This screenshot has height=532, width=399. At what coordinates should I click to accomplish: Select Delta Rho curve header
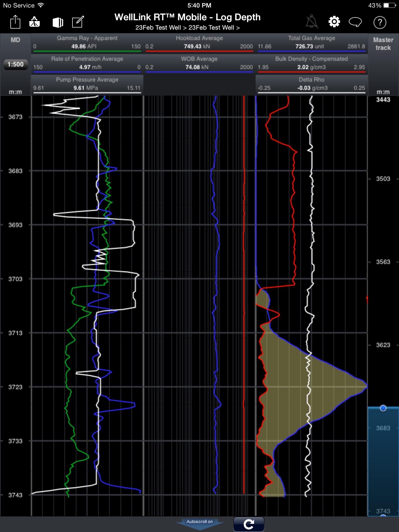(311, 85)
